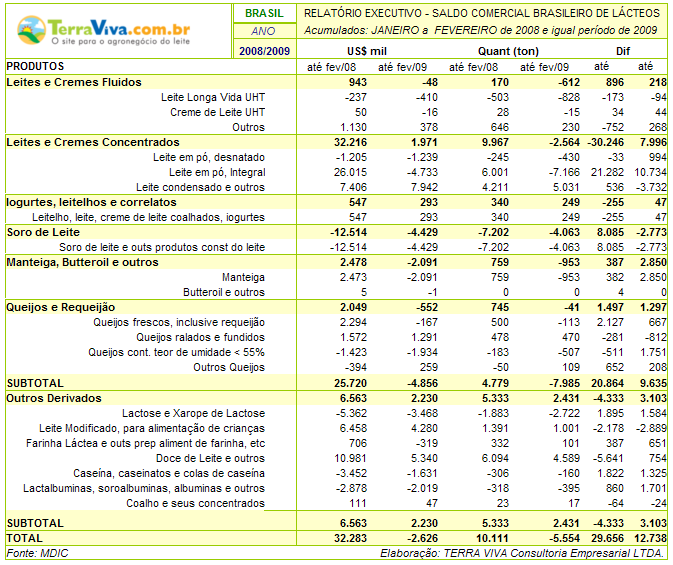Select Queijos ralados e fundidos label
The height and width of the screenshot is (565, 673).
tap(200, 337)
